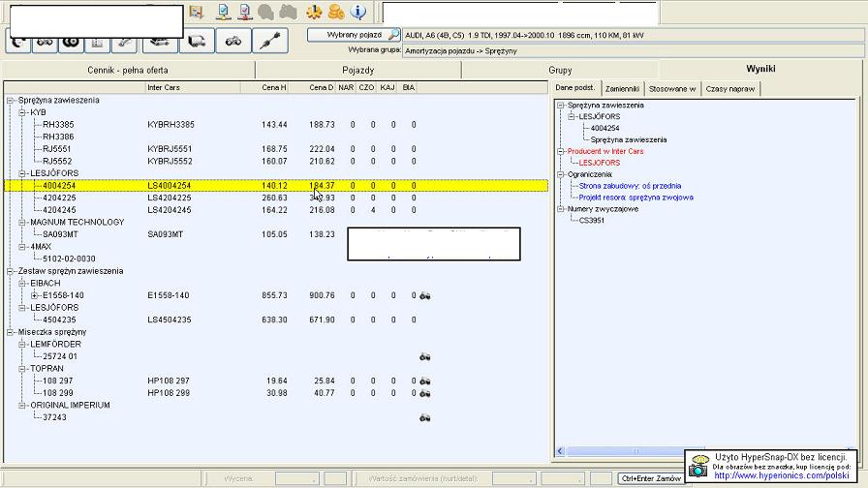Collapse Numery zwyczajowe node in details
Viewport: 868px width, 488px height.
560,209
